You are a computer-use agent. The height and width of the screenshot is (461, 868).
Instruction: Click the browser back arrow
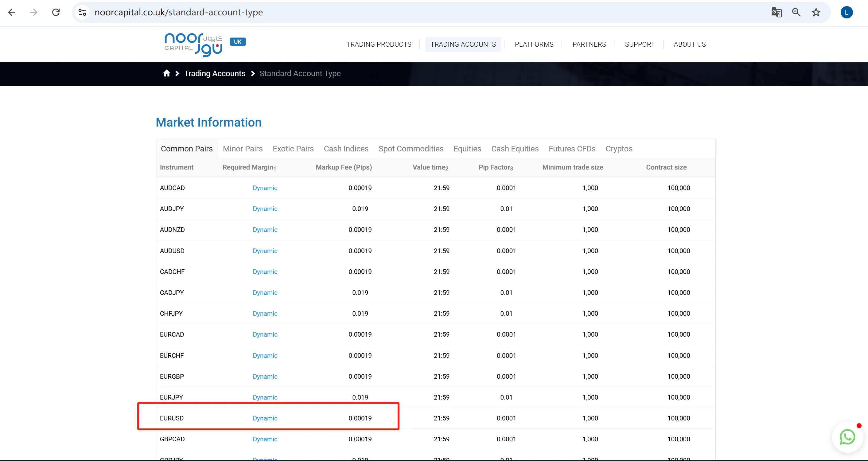[x=12, y=13]
